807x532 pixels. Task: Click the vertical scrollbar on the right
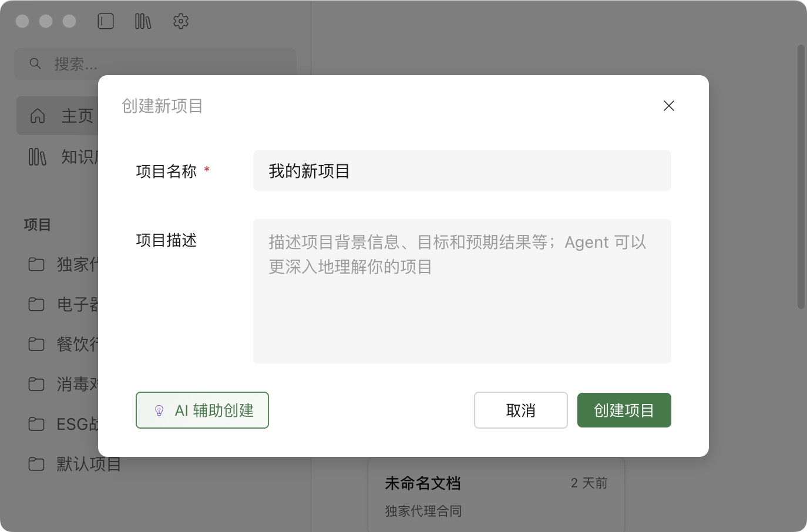[x=801, y=176]
